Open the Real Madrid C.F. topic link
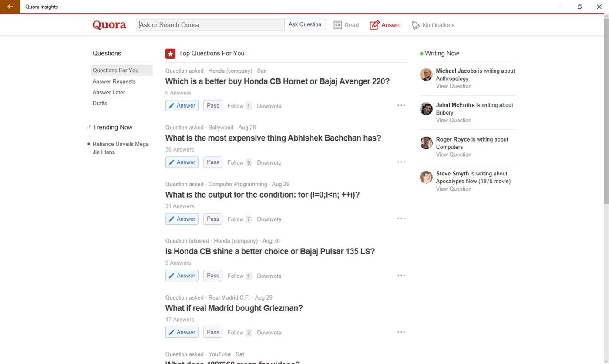 [229, 297]
